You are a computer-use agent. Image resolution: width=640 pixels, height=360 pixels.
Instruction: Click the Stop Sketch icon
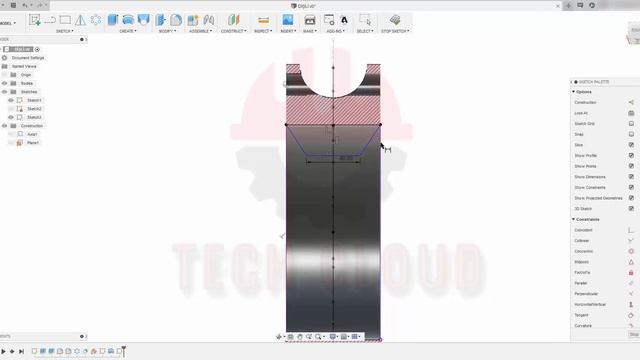click(395, 20)
